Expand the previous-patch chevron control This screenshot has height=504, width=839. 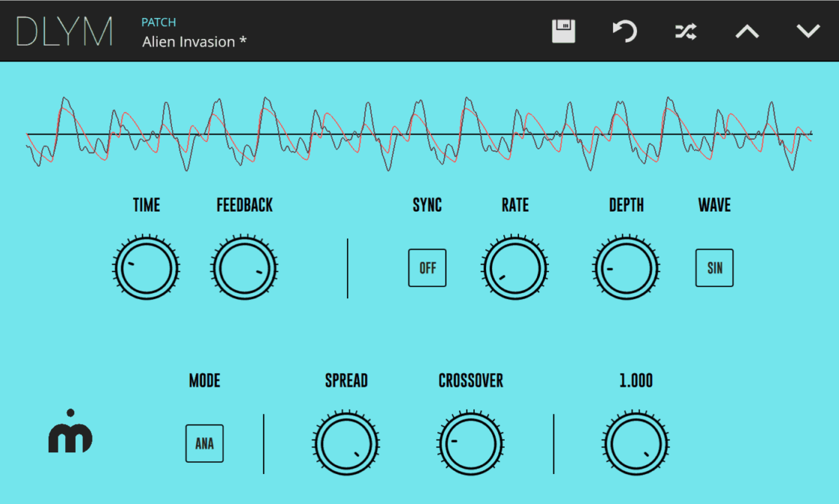point(746,31)
